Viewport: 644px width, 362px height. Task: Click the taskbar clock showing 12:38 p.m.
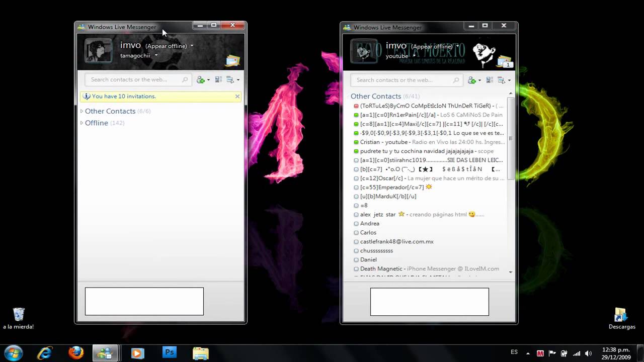(616, 353)
